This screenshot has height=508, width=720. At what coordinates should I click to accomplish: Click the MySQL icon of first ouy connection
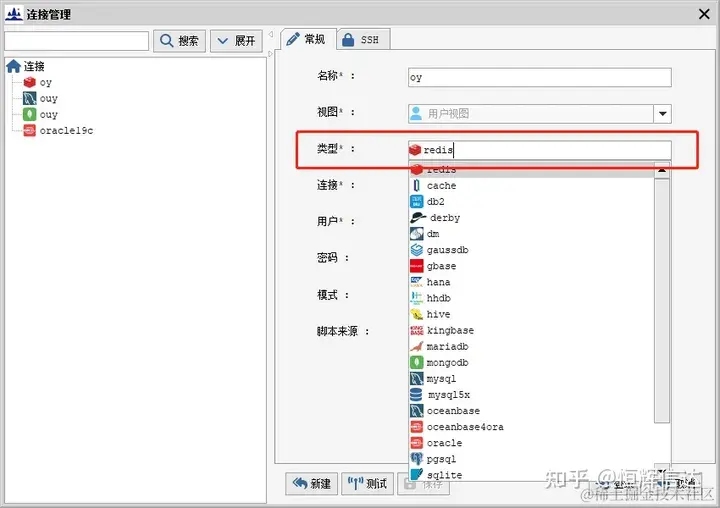pos(29,98)
